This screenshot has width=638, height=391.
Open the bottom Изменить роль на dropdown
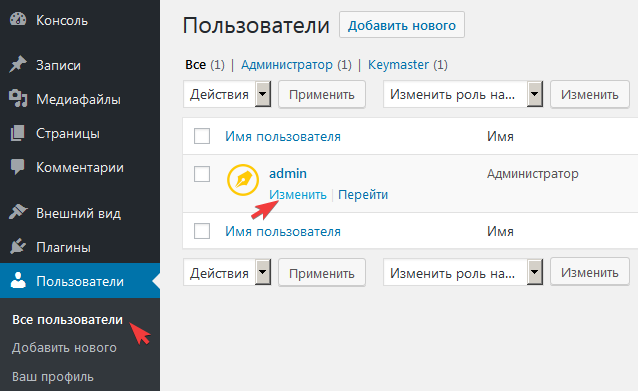[463, 273]
